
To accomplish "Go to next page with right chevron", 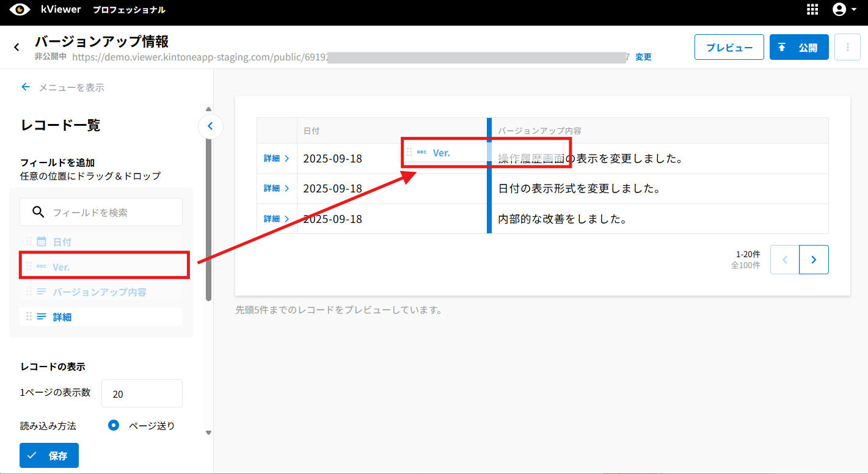I will 814,260.
